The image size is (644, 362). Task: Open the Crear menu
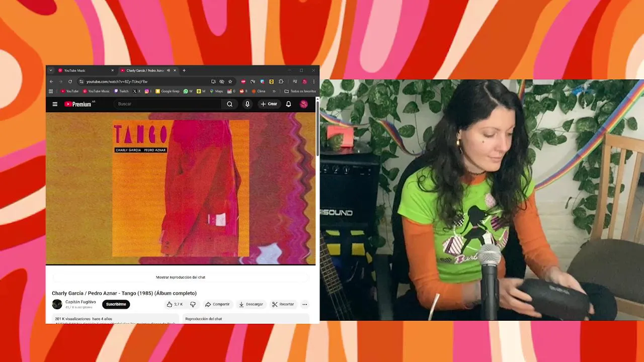tap(269, 104)
